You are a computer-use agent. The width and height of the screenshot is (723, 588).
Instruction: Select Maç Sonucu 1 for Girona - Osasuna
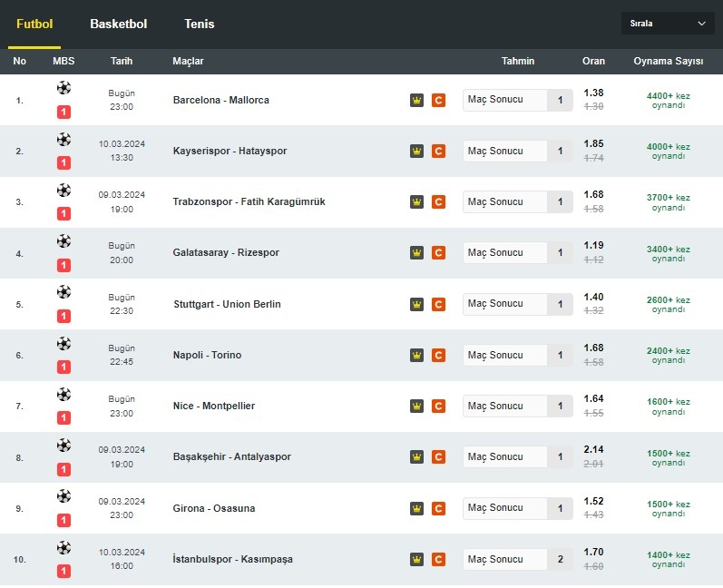[517, 508]
